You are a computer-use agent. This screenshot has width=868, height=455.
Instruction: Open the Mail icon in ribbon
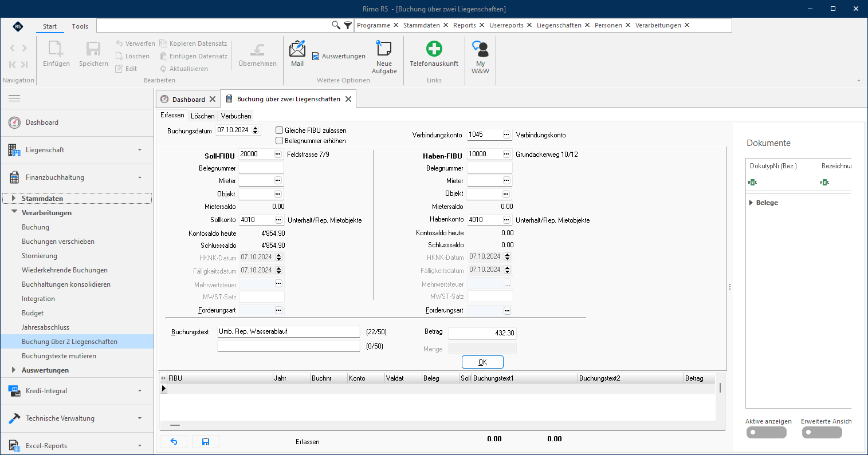(x=297, y=53)
